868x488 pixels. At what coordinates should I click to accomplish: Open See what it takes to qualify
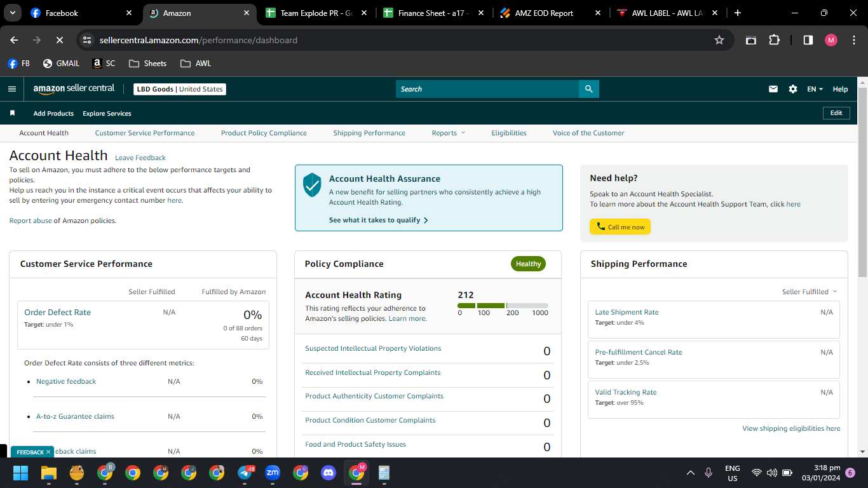tap(379, 220)
